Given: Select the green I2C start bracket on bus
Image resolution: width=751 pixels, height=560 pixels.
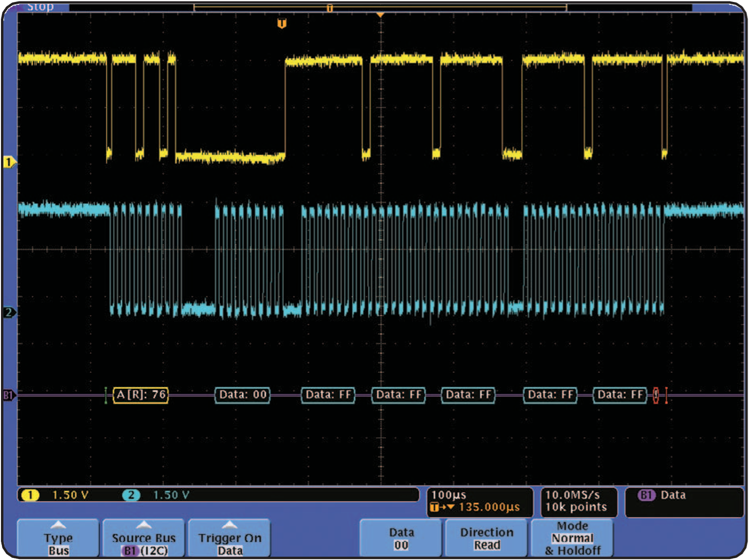Looking at the screenshot, I should click(106, 395).
